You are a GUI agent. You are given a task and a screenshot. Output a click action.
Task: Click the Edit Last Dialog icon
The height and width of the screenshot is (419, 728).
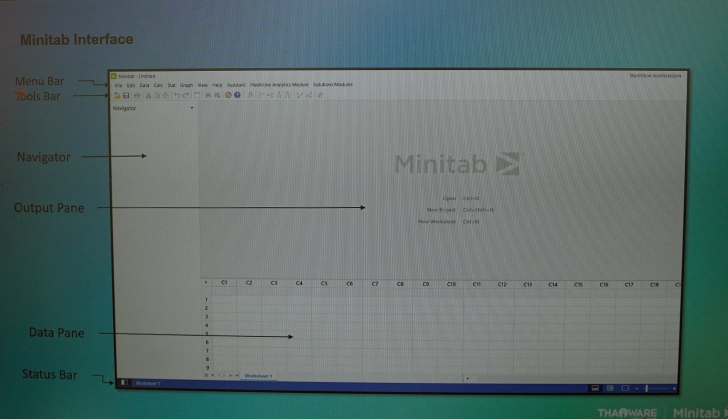(197, 95)
